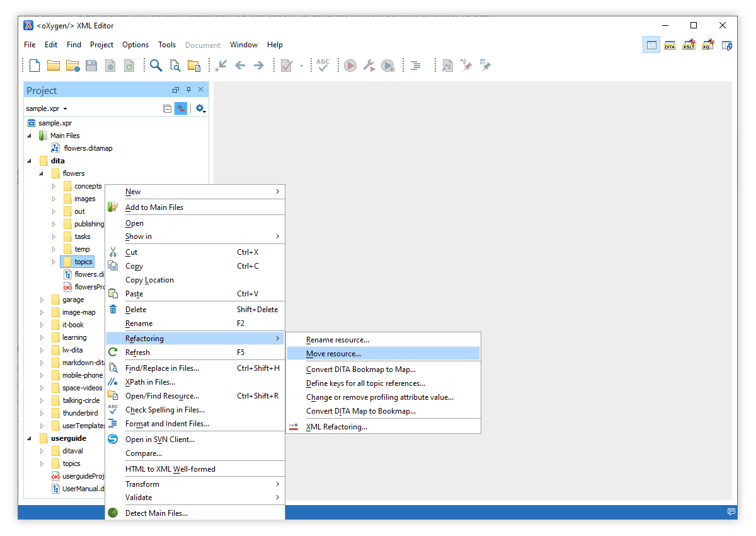Open the New submenu
Viewport: 756px width, 536px height.
(x=195, y=192)
